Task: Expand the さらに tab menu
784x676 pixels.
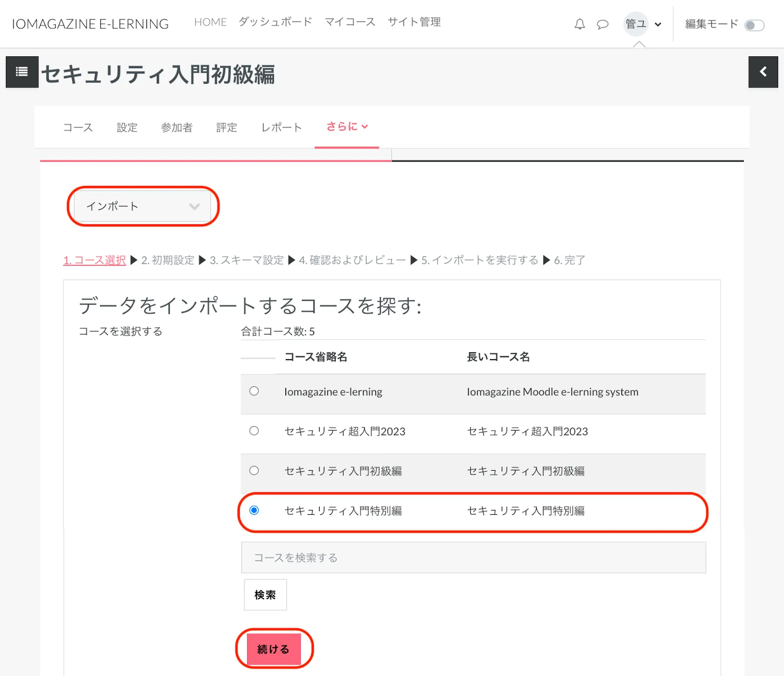Action: click(x=347, y=127)
